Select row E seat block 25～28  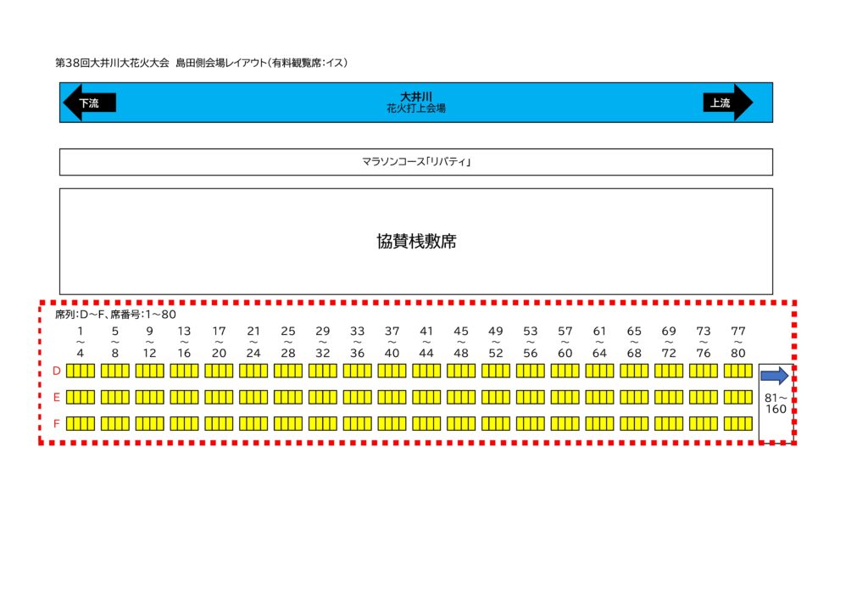coord(288,398)
